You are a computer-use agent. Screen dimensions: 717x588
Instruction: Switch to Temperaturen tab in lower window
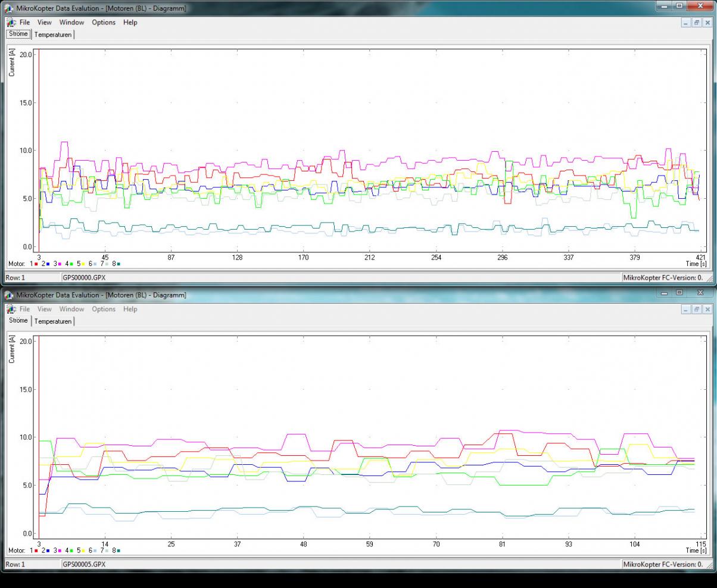click(x=53, y=322)
